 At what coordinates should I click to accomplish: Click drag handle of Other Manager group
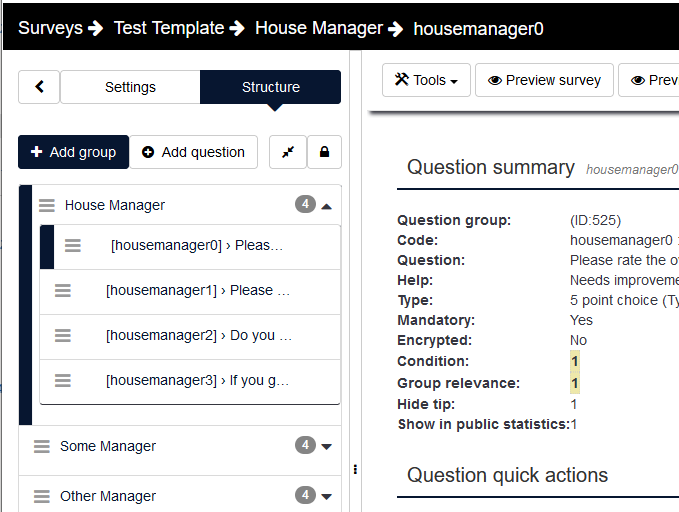coord(42,496)
